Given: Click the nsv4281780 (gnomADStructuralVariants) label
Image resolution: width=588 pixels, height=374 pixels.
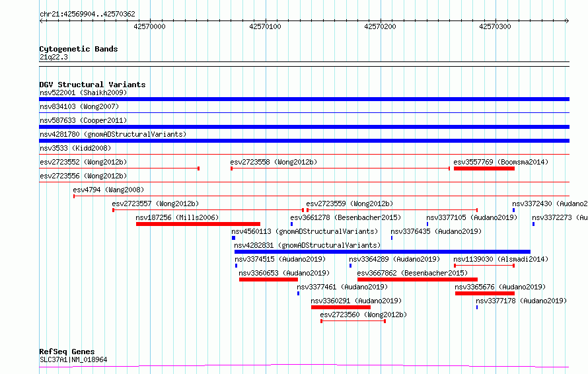Looking at the screenshot, I should [113, 134].
